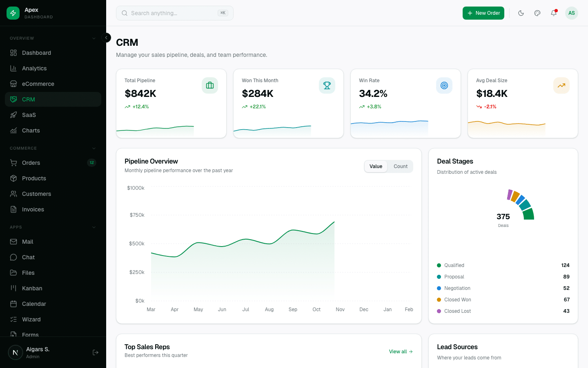Open the Analytics section icon in sidebar
588x368 pixels.
[13, 68]
